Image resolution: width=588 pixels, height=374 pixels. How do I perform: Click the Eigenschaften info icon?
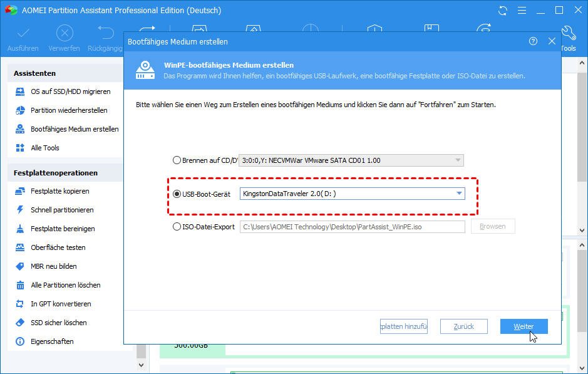tap(20, 341)
